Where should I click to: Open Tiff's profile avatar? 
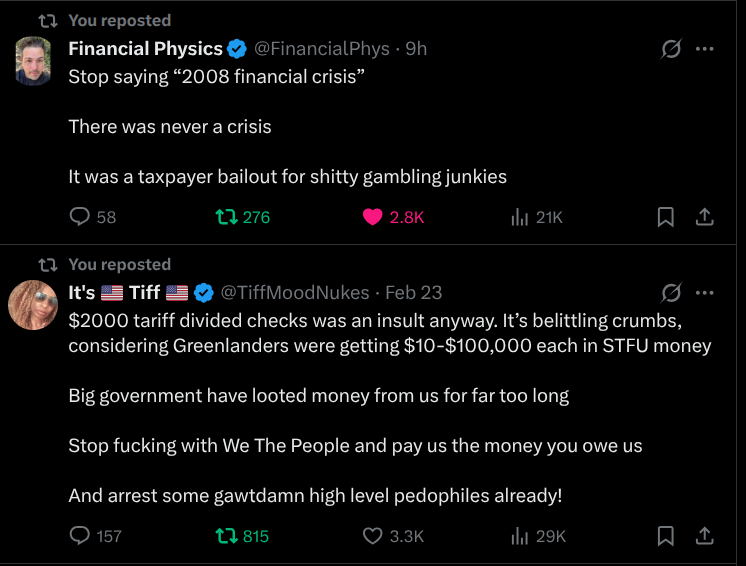click(x=34, y=304)
